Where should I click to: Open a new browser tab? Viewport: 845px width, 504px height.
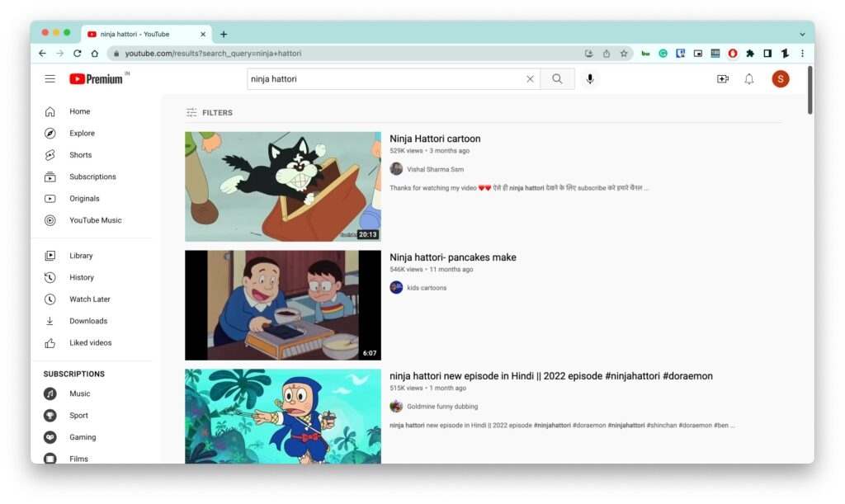223,34
